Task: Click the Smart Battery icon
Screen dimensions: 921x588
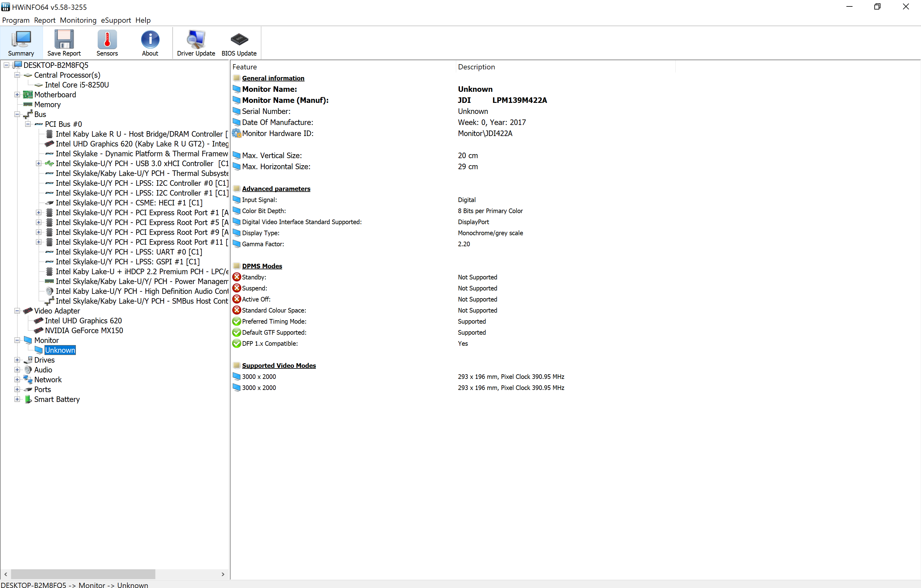Action: click(x=28, y=399)
